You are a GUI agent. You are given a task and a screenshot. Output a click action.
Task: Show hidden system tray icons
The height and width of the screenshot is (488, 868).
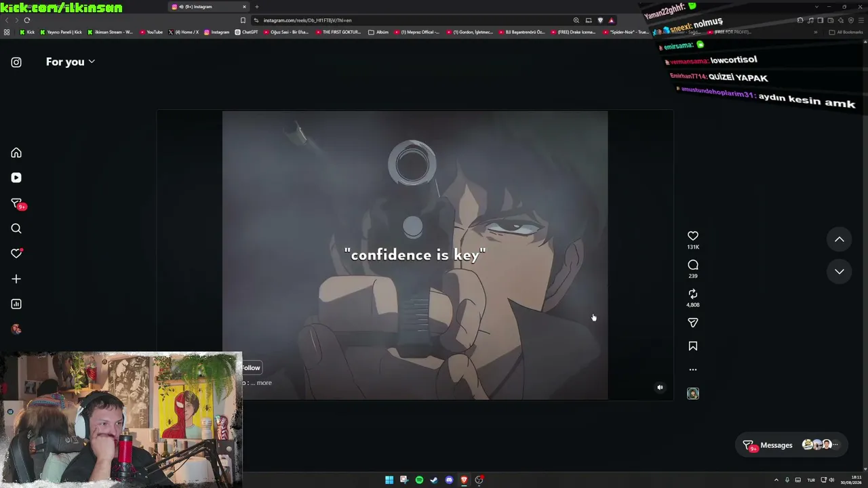click(x=776, y=480)
